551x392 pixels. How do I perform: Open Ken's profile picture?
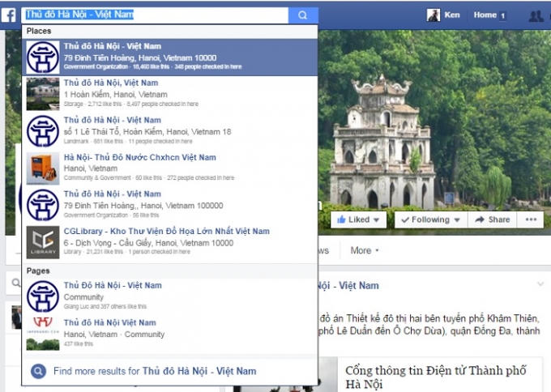(x=434, y=15)
